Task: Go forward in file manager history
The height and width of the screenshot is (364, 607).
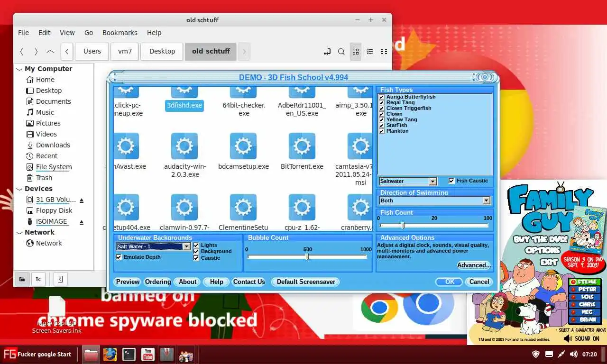Action: [x=36, y=52]
